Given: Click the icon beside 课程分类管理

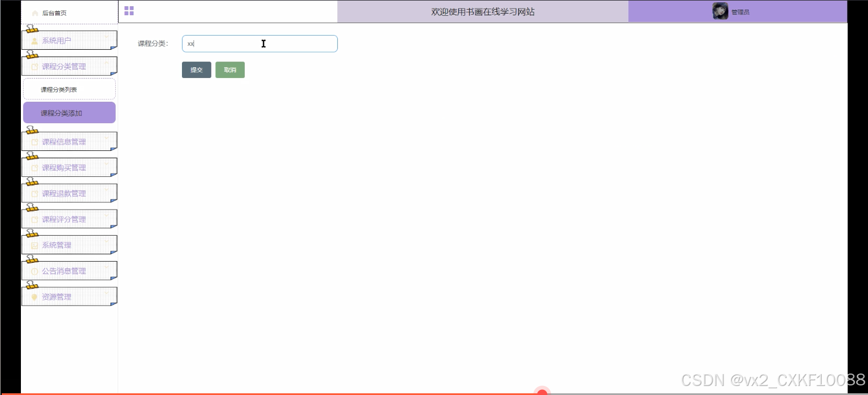Looking at the screenshot, I should [34, 67].
